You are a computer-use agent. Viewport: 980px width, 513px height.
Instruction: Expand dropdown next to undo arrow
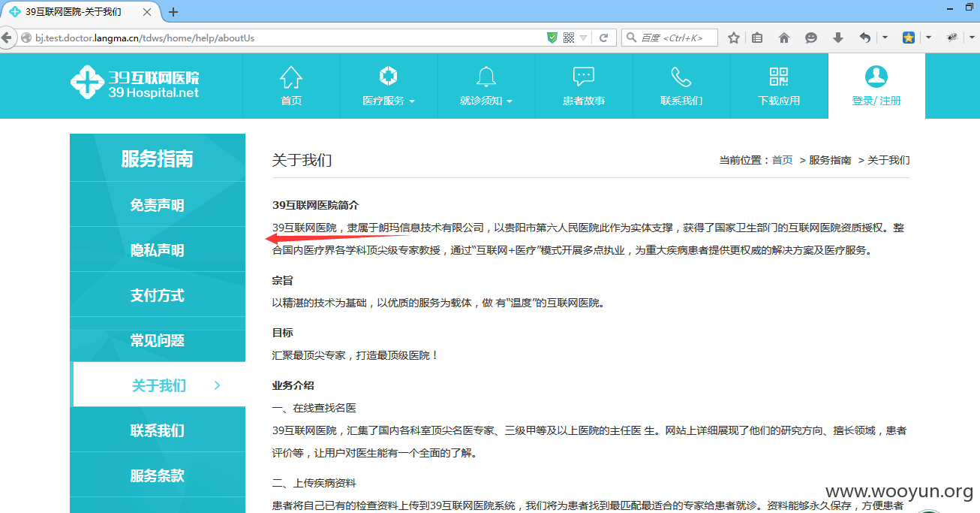click(x=885, y=38)
